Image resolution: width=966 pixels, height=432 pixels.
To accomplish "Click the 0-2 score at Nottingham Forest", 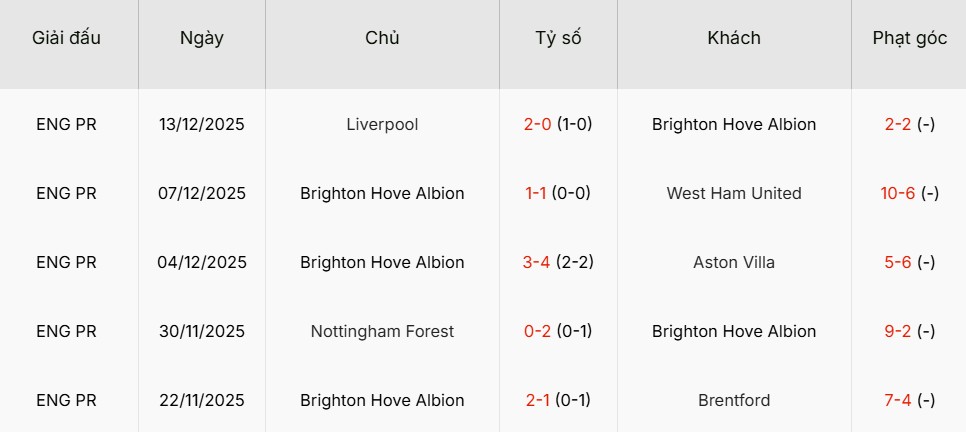I will point(538,332).
